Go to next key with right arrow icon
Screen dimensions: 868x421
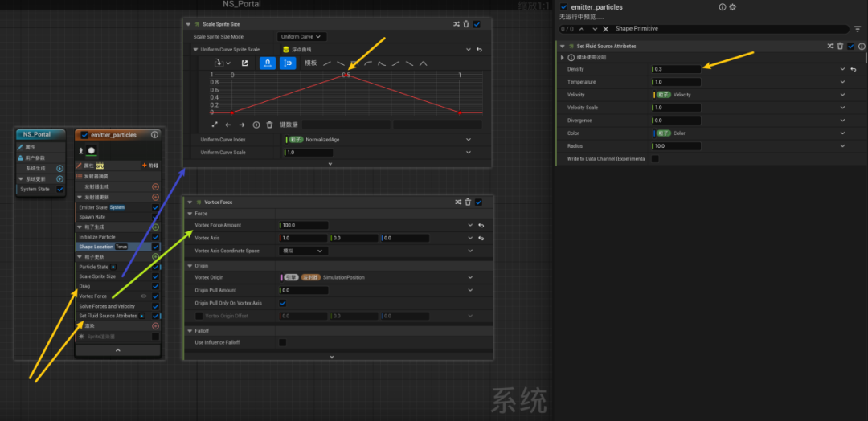click(x=242, y=125)
